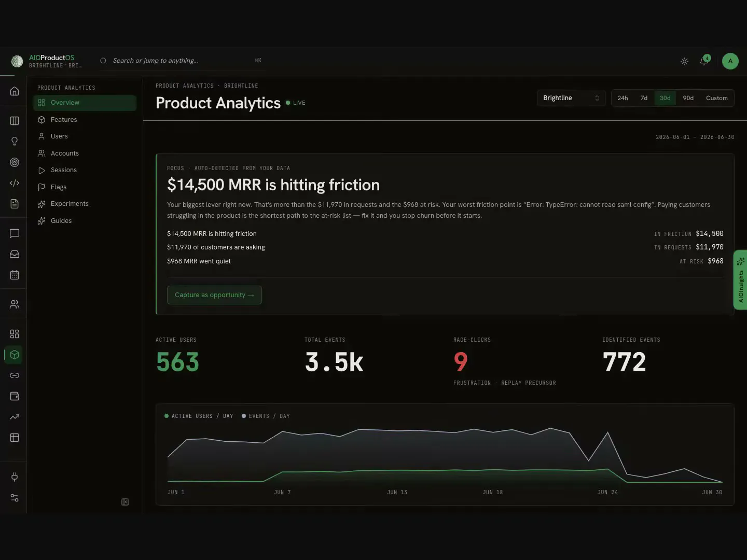Click the In Friction $14,500 value
747x560 pixels.
[x=709, y=234]
